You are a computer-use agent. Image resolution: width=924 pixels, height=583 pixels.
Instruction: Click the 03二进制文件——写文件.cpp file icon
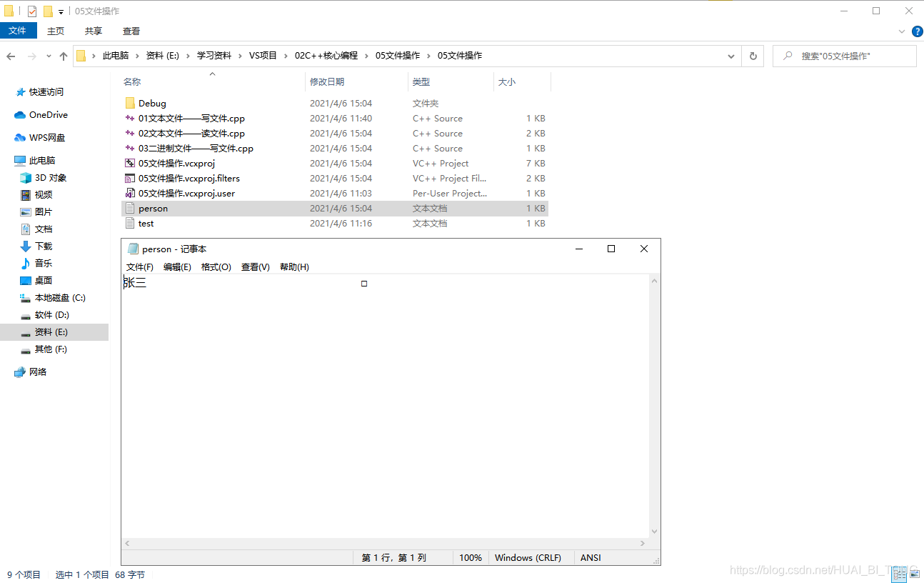pyautogui.click(x=129, y=149)
